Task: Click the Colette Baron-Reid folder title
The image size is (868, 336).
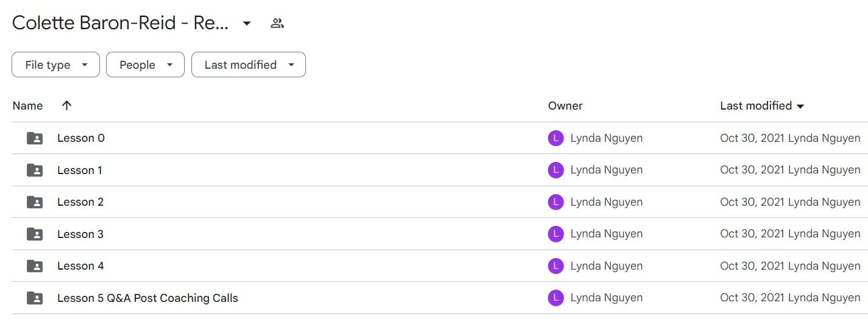Action: (x=121, y=23)
